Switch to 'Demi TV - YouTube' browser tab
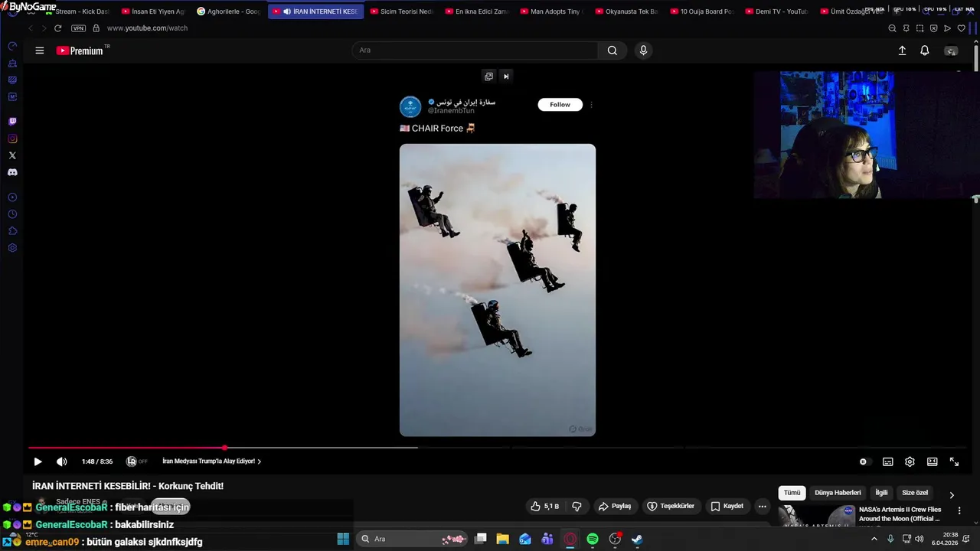The width and height of the screenshot is (980, 551). [776, 11]
